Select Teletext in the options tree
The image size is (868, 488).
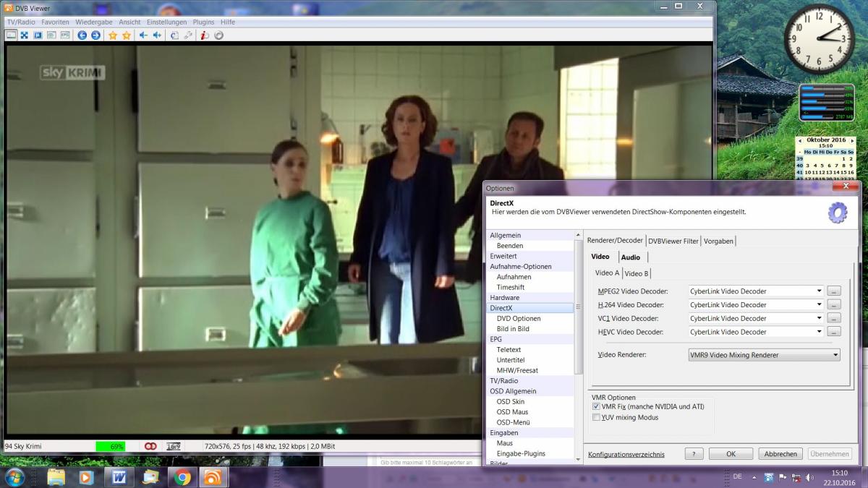(x=509, y=349)
